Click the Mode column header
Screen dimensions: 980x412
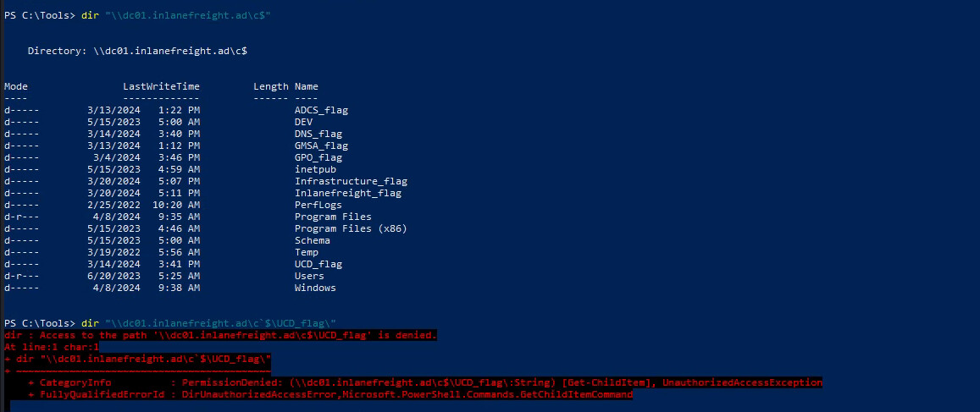click(16, 86)
